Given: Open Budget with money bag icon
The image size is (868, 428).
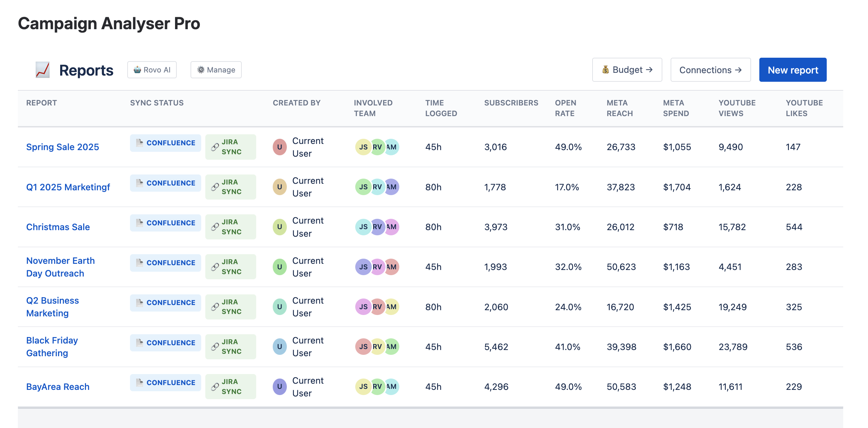Looking at the screenshot, I should coord(627,70).
